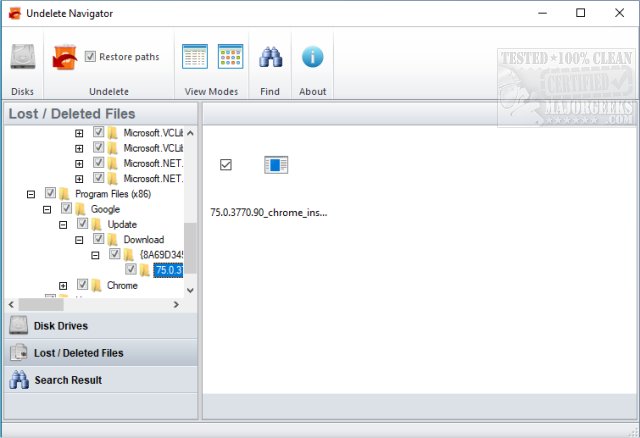The height and width of the screenshot is (438, 640).
Task: Open the Disks toolbar icon
Action: point(23,56)
